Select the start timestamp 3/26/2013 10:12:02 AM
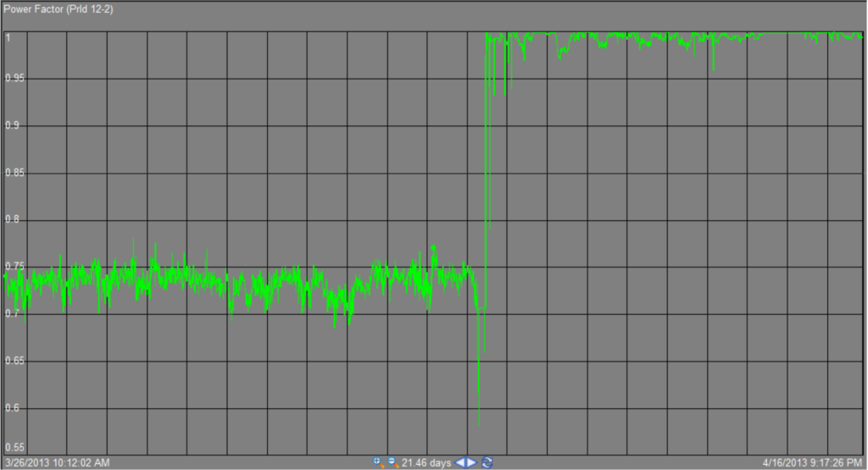 coord(57,462)
